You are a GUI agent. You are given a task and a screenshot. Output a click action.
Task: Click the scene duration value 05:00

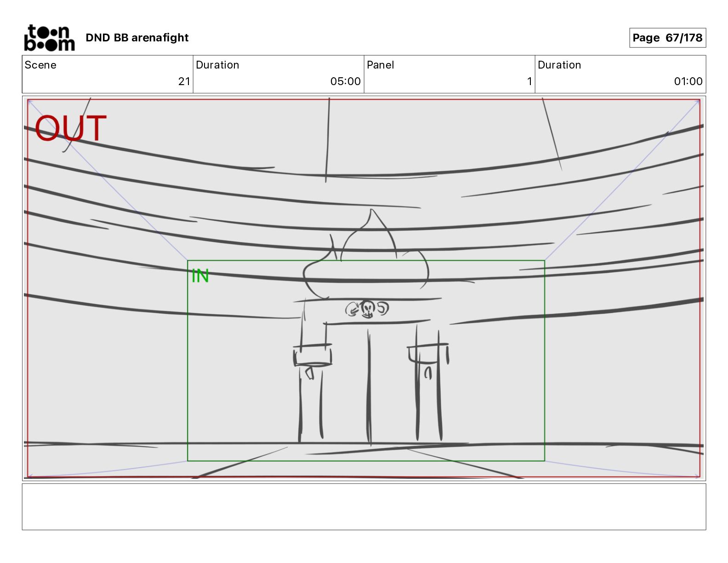[x=346, y=81]
